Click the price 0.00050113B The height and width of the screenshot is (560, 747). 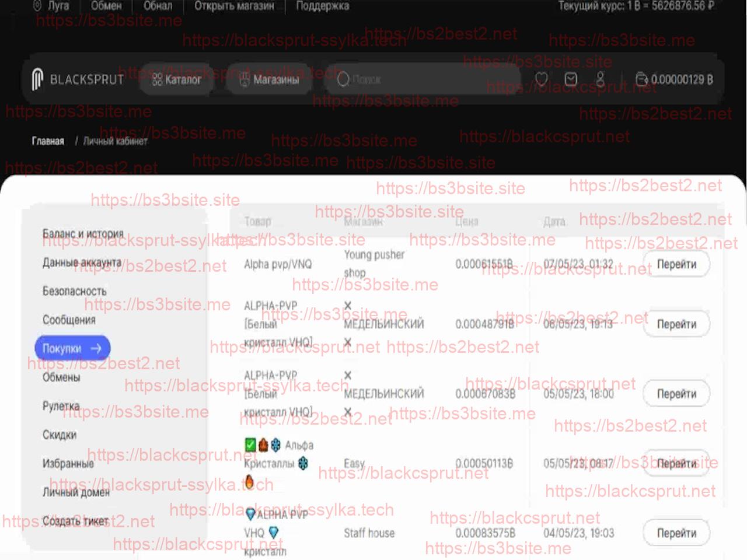click(484, 464)
